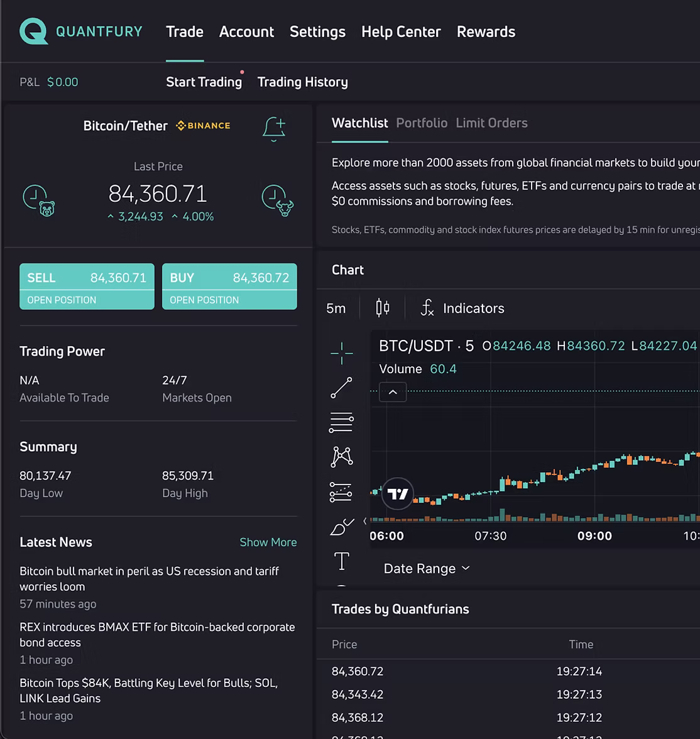The height and width of the screenshot is (739, 700).
Task: Click the 06:00 time axis label
Action: click(386, 536)
